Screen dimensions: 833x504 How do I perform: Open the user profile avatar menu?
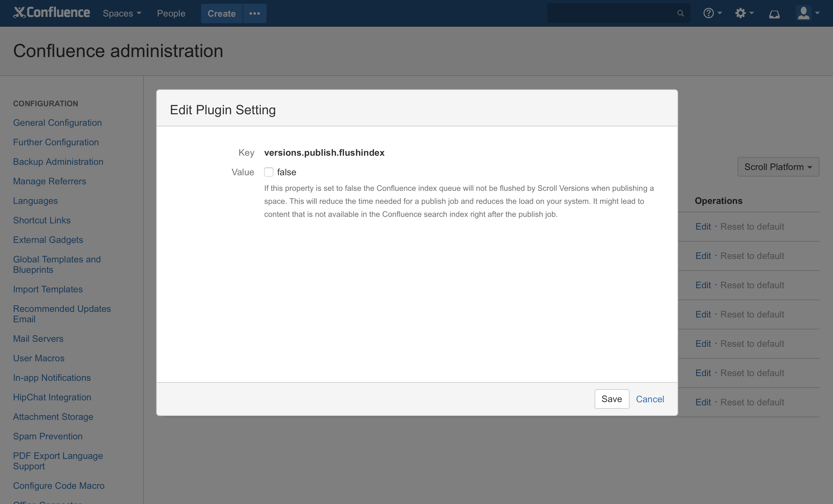pyautogui.click(x=807, y=13)
